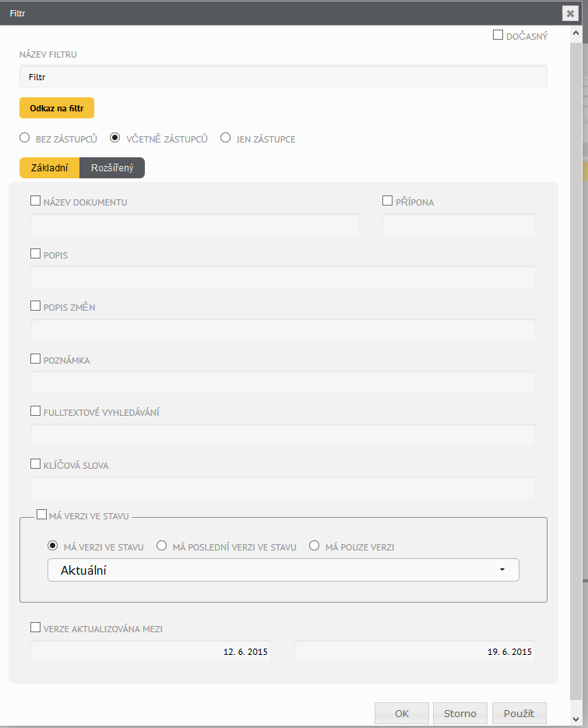The width and height of the screenshot is (588, 728).
Task: Tick the PŘÍPONA checkbox
Action: click(387, 201)
